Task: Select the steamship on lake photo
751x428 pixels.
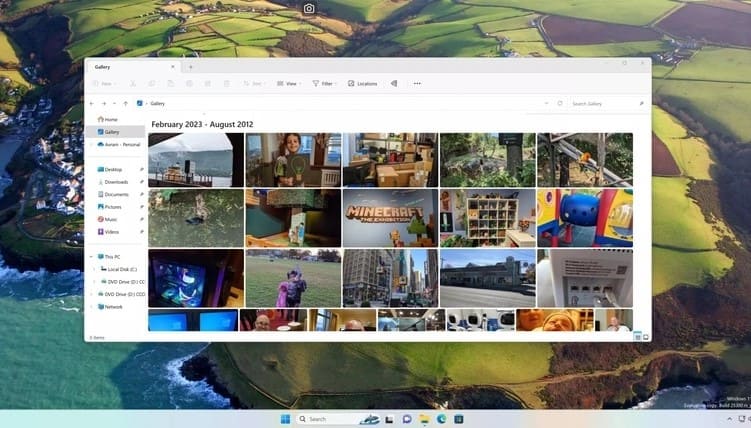Action: coord(196,160)
